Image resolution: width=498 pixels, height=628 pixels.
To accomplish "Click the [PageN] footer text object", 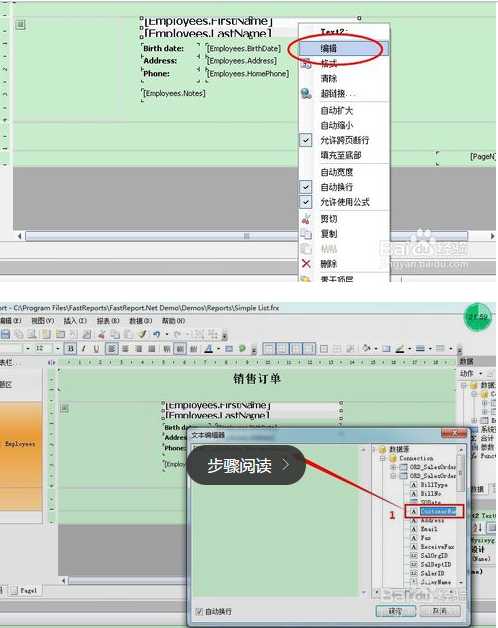I will 483,157.
